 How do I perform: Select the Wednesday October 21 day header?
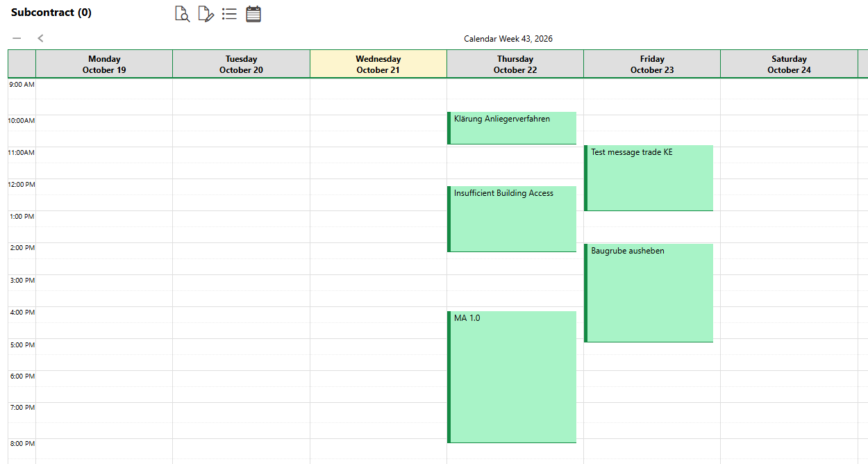coord(378,64)
